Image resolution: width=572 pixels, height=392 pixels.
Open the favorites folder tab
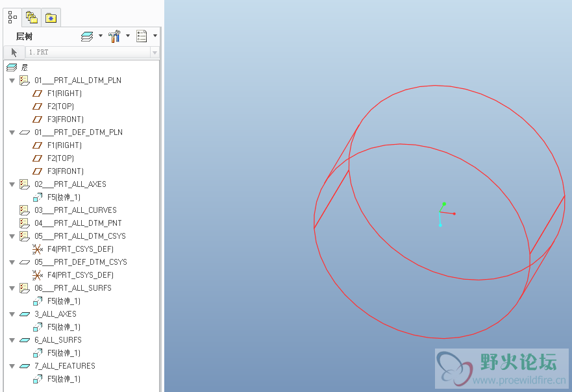tap(51, 17)
